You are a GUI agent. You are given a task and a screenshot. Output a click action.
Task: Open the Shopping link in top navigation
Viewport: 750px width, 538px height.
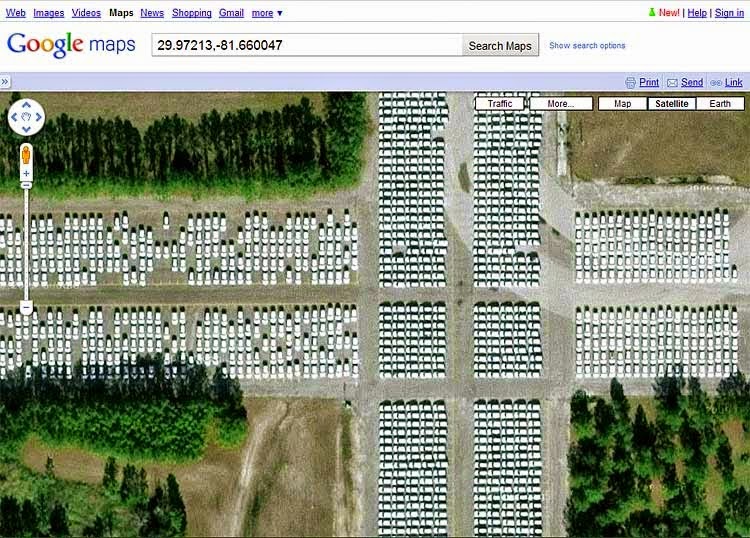pos(192,13)
